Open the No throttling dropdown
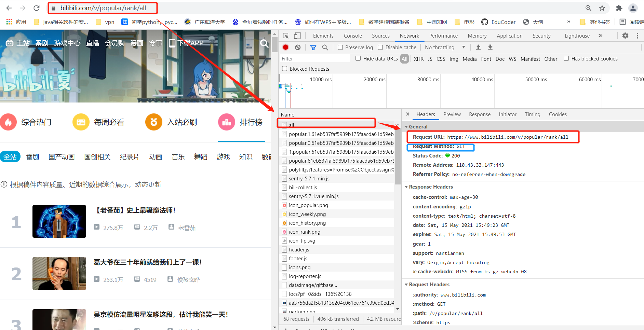This screenshot has height=330, width=644. pyautogui.click(x=445, y=47)
